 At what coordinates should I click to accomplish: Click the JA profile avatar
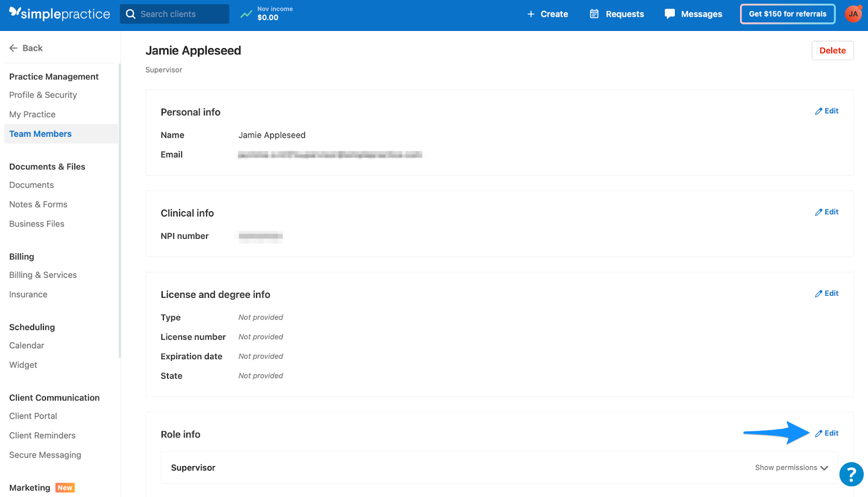853,14
